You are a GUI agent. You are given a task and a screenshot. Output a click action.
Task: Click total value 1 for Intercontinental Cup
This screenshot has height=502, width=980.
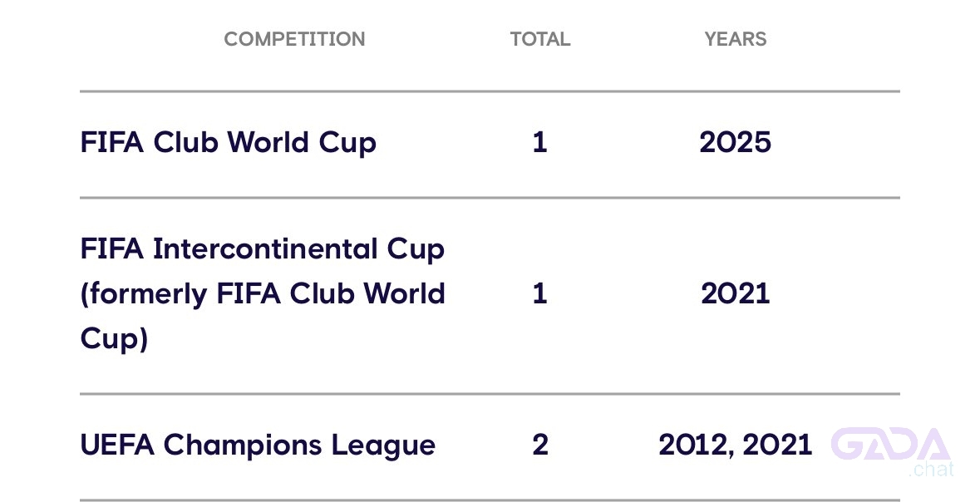540,293
